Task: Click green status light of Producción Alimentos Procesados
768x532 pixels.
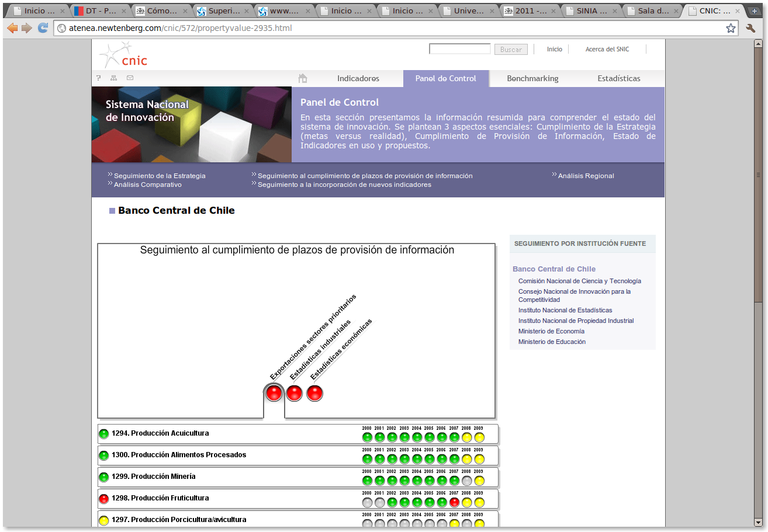Action: tap(104, 455)
